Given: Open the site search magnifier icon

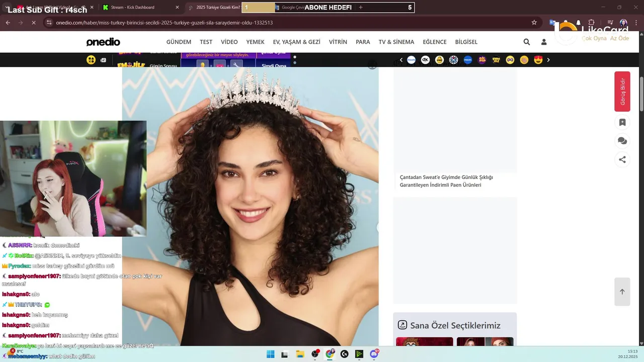Looking at the screenshot, I should [526, 42].
